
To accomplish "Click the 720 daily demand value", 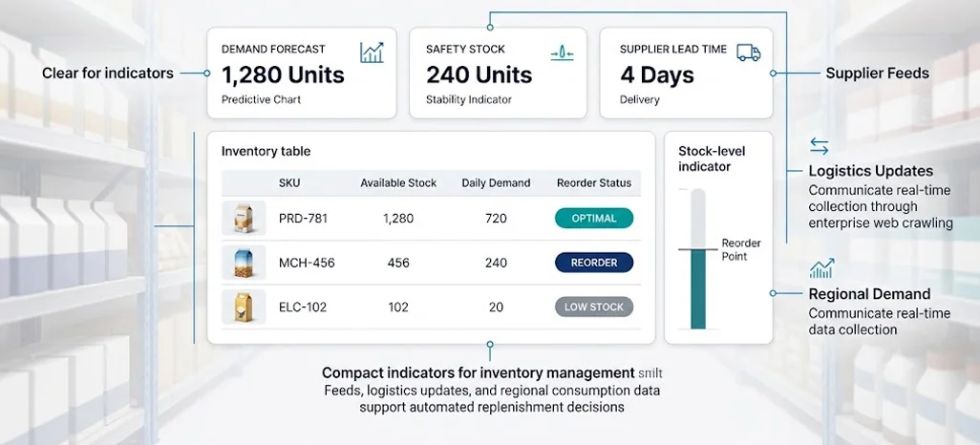I will point(496,219).
